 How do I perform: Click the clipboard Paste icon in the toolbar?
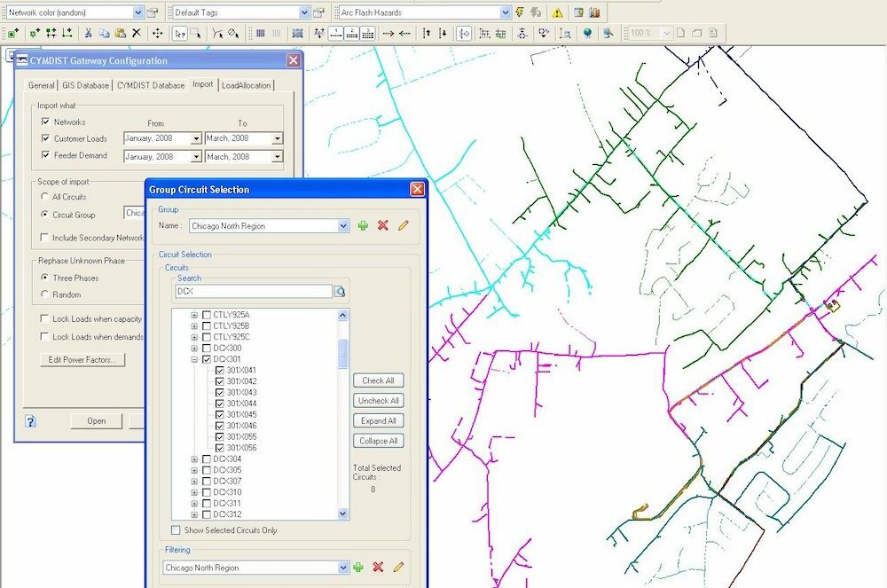[120, 34]
